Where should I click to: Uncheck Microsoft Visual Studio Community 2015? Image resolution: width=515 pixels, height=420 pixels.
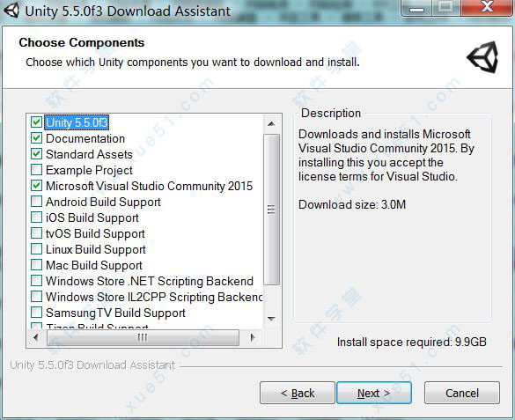36,186
